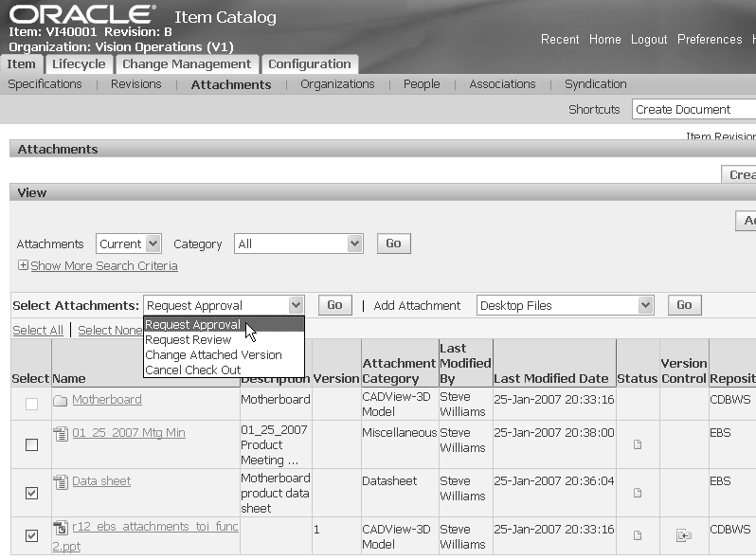This screenshot has width=756, height=560.
Task: Switch to the Change Management tab
Action: 187,64
